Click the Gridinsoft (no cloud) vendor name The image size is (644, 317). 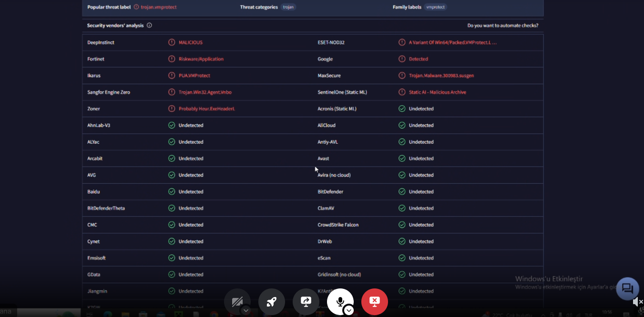point(339,275)
